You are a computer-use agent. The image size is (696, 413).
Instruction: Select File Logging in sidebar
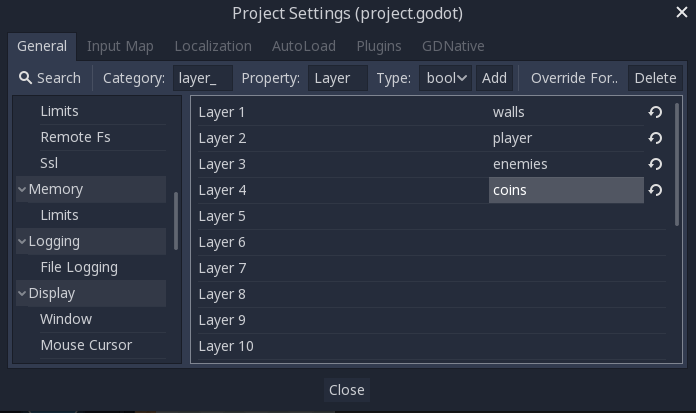[x=79, y=267]
